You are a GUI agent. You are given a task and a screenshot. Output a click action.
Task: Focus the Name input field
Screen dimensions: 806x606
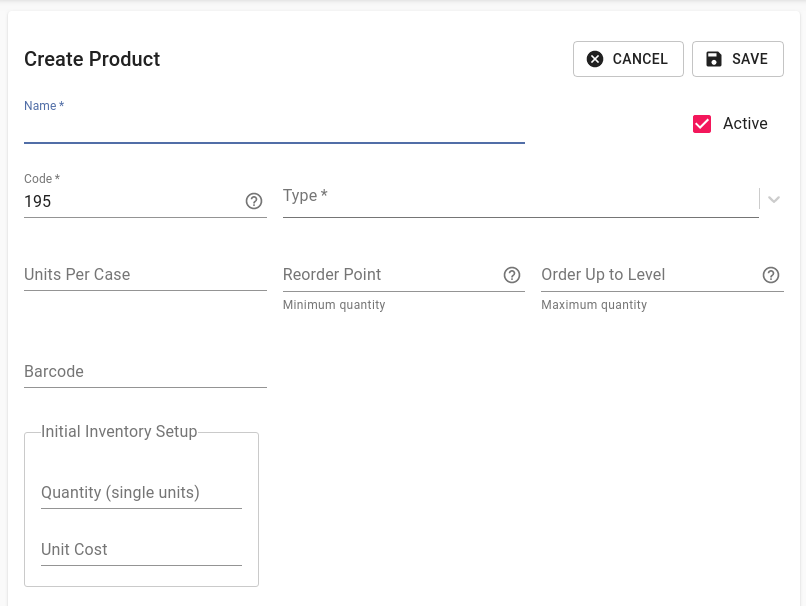point(274,128)
